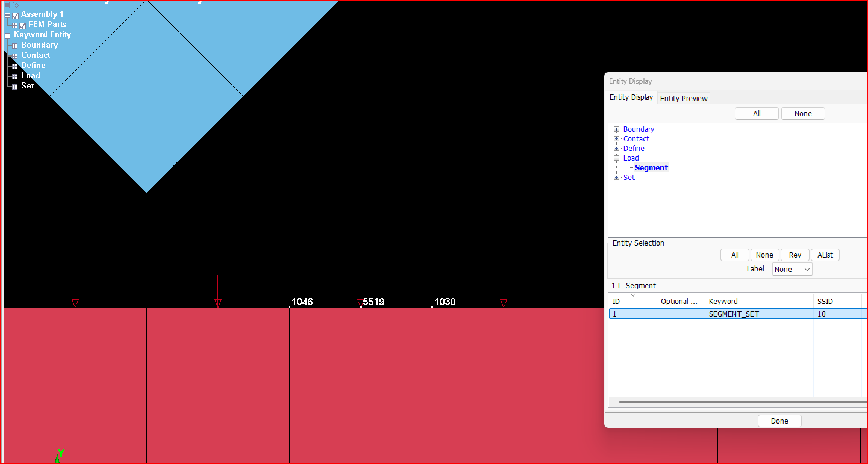
Task: Click the Rev button
Action: [795, 255]
